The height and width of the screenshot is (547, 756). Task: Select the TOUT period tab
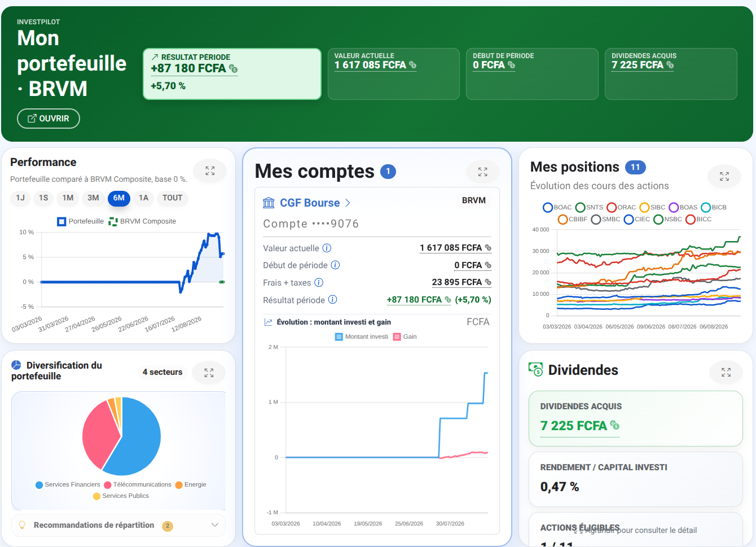173,198
